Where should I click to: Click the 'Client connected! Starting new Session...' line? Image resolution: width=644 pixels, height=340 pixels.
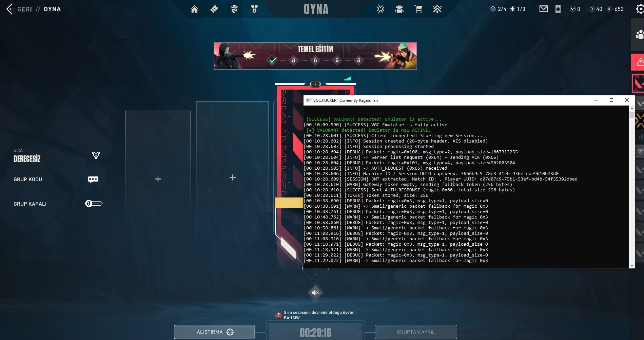[x=393, y=136]
